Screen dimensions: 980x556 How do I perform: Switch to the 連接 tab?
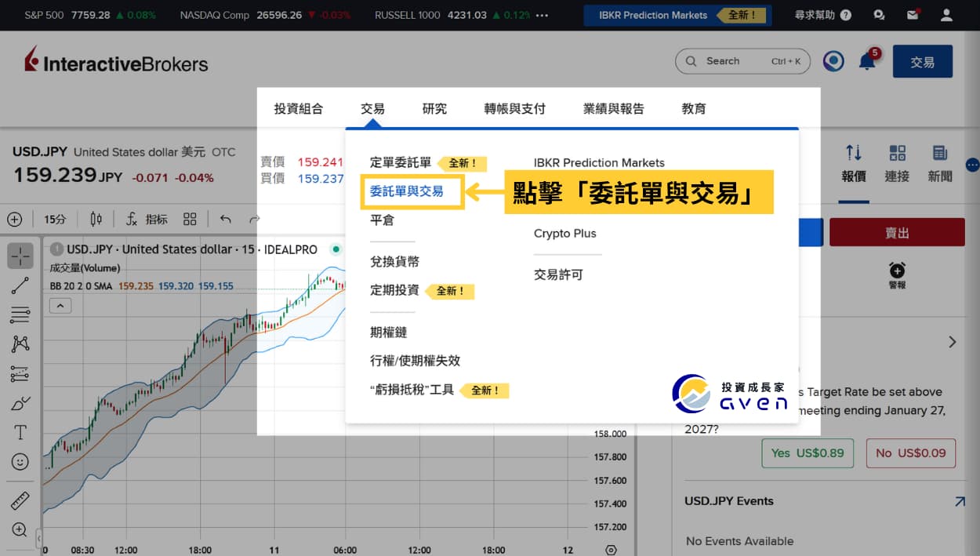897,163
